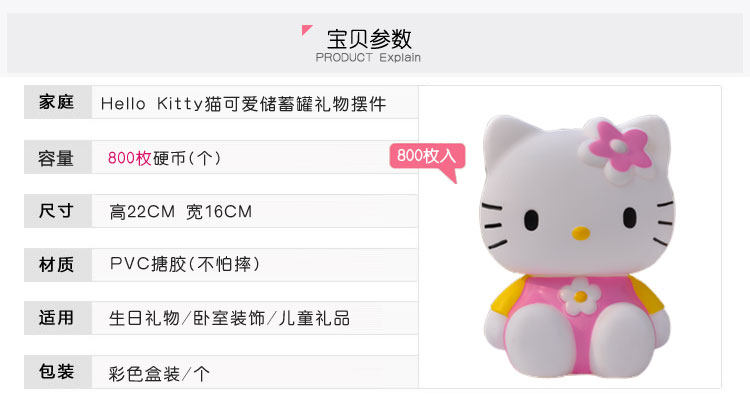Click the PVC搪胶(不怕摔) material value
This screenshot has height=402, width=750.
185,264
